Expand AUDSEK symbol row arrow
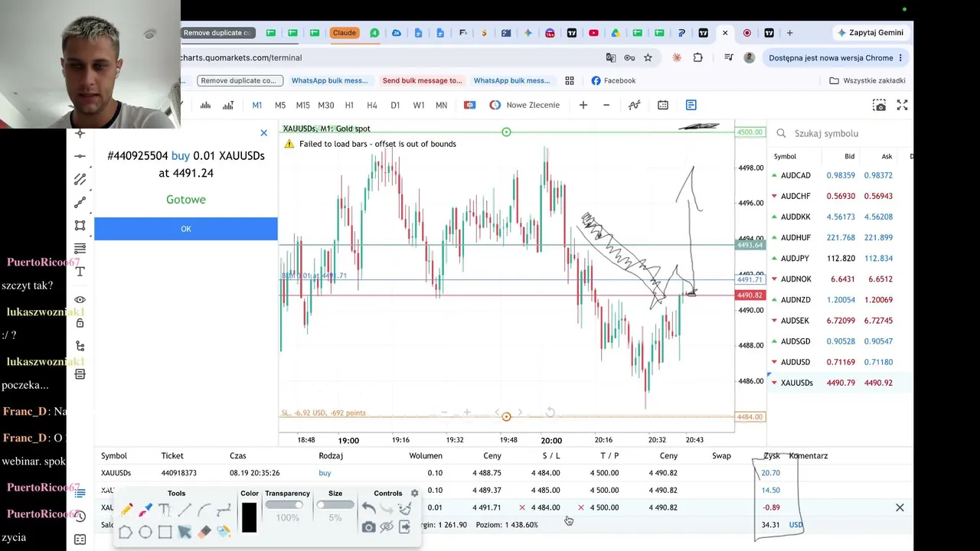Image resolution: width=980 pixels, height=551 pixels. [x=774, y=321]
